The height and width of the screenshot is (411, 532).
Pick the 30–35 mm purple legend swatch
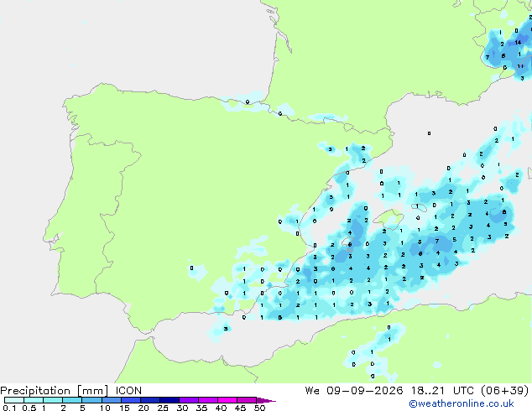(x=189, y=400)
